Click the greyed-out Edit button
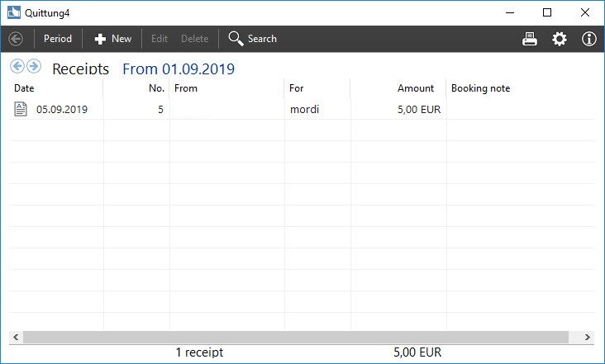The height and width of the screenshot is (364, 605). point(160,39)
